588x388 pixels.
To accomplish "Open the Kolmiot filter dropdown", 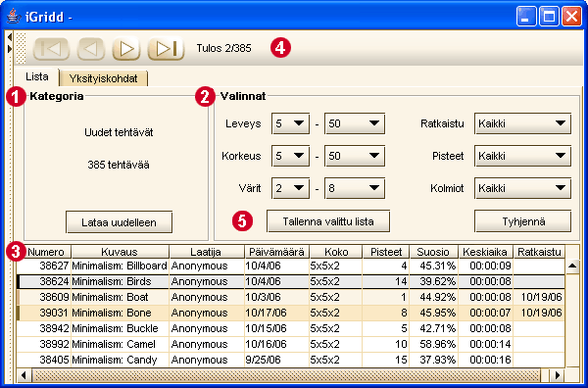I will [522, 188].
